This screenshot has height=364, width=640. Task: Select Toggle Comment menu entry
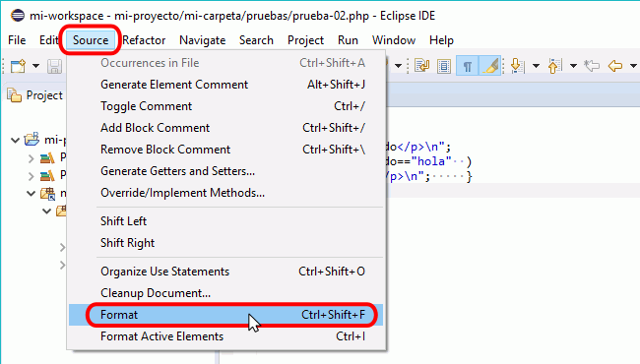225,106
